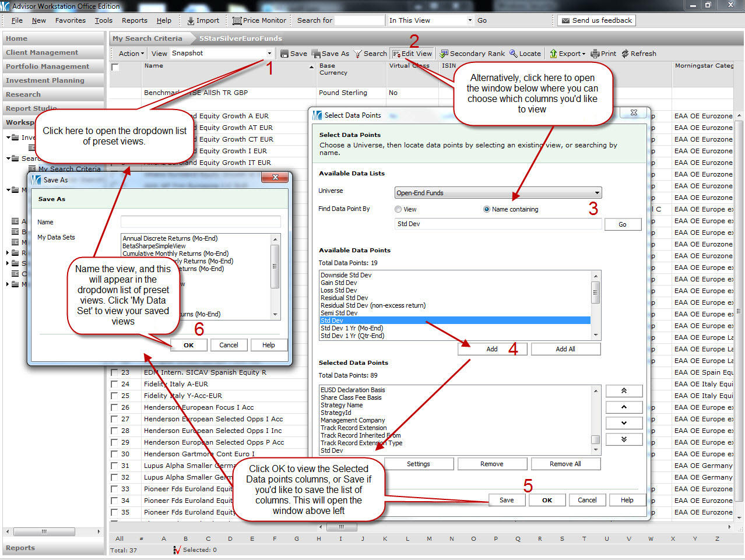Screen dimensions: 745x560
Task: Select the 'View' radio button
Action: pyautogui.click(x=398, y=209)
